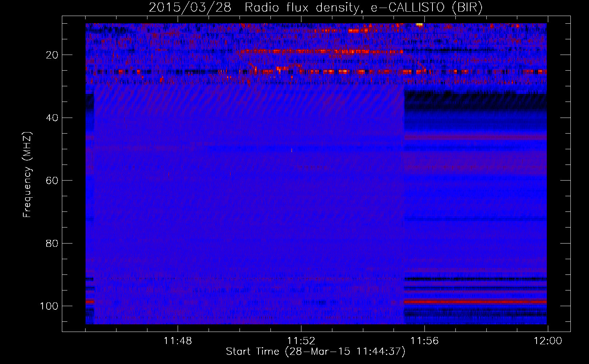Select the '20' frequency tick label
The height and width of the screenshot is (364, 589).
pos(52,55)
